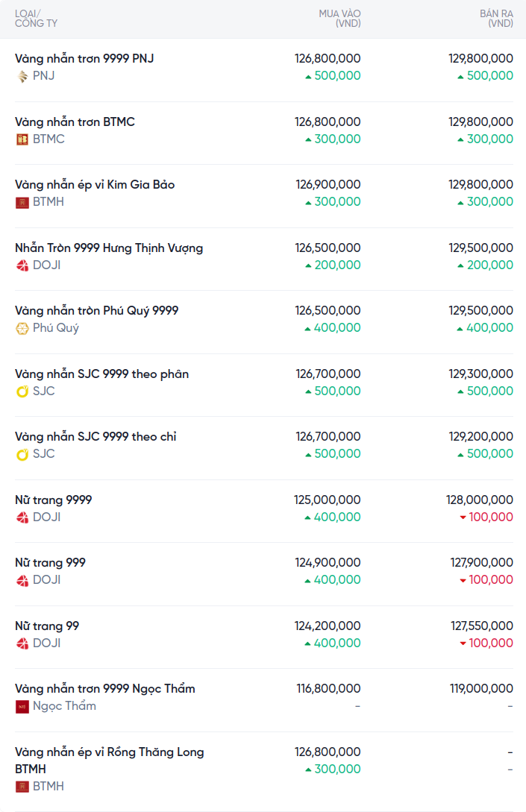
Task: Select 'Vàng nhẫn tròn Phú Quý 9999'
Action: pyautogui.click(x=96, y=310)
